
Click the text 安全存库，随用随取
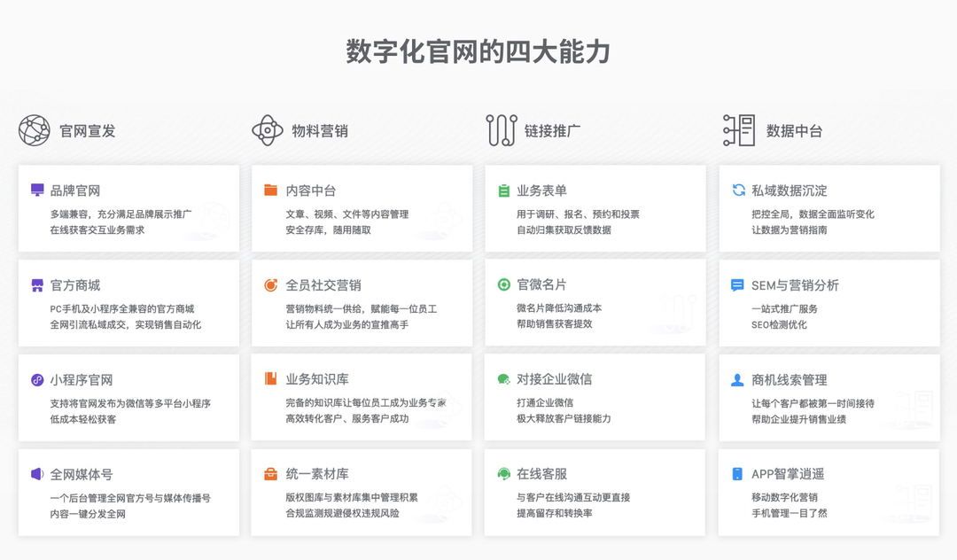click(x=329, y=230)
